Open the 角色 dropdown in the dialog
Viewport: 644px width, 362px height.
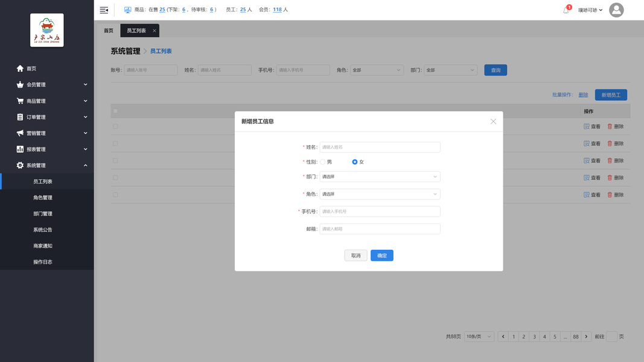(380, 194)
